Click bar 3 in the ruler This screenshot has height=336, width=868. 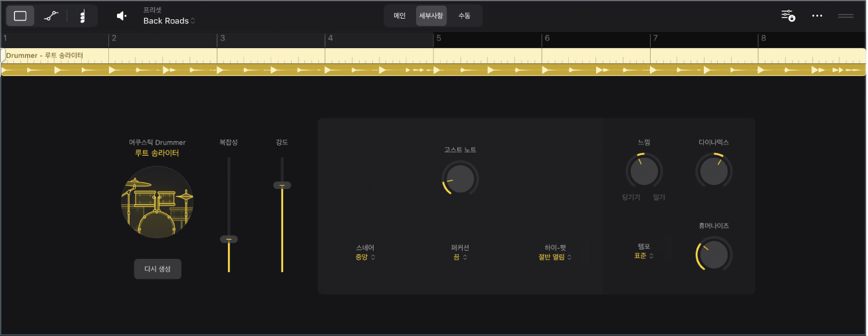coord(222,39)
